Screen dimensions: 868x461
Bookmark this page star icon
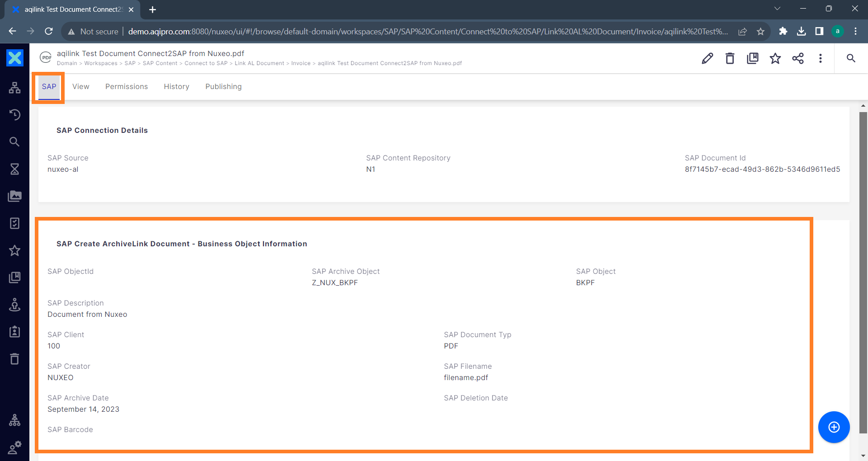(760, 32)
